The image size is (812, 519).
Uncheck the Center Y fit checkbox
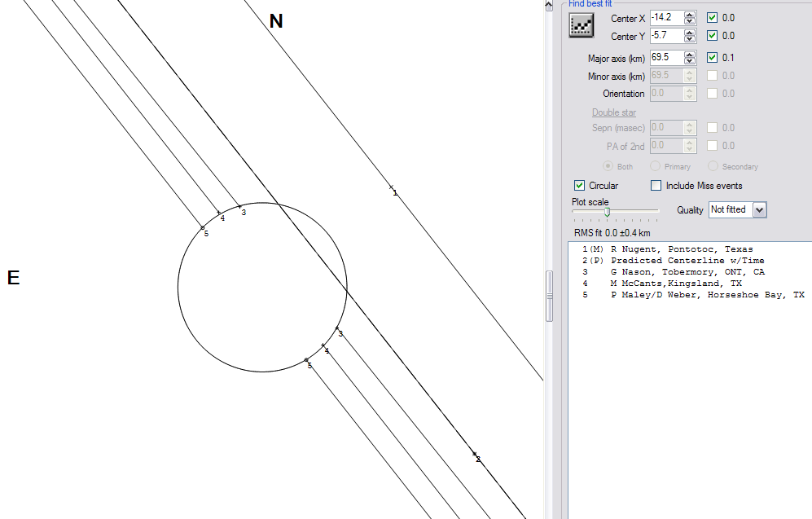713,36
